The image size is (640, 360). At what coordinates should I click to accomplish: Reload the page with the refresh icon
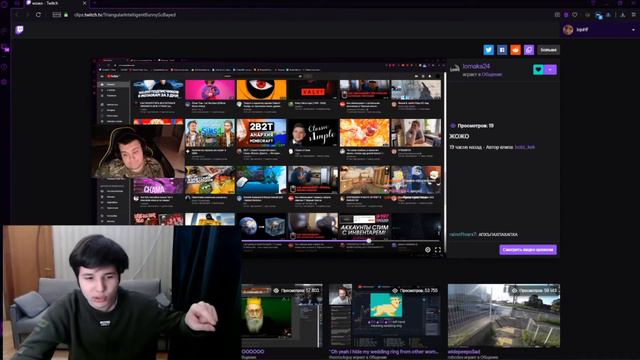pyautogui.click(x=38, y=15)
